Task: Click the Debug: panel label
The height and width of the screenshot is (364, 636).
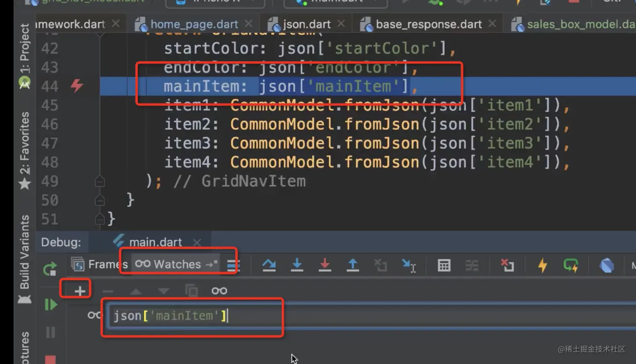Action: 61,242
